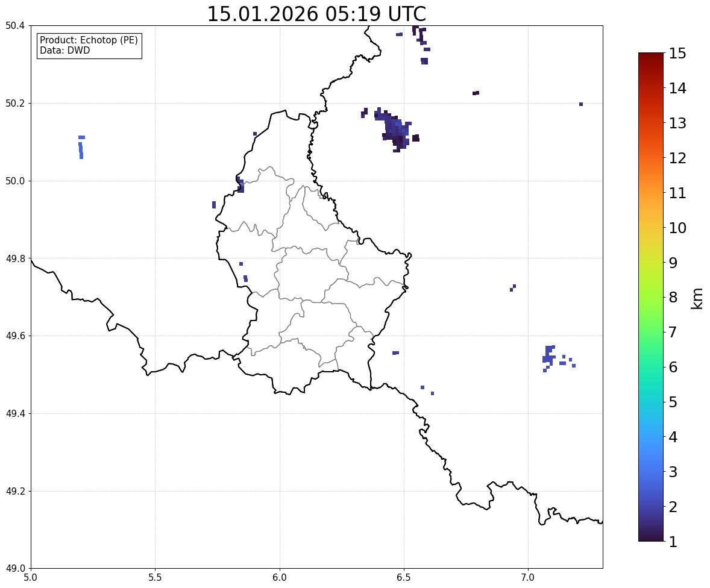The height and width of the screenshot is (588, 710).
Task: Click the y-axis tick label 49.4
Action: point(15,414)
